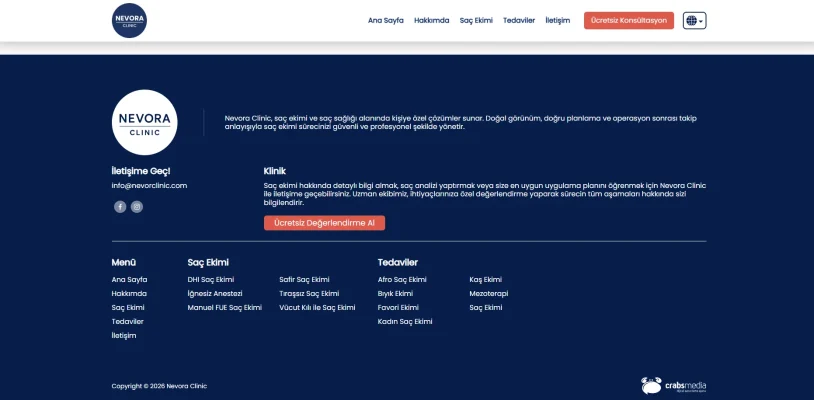The height and width of the screenshot is (400, 814).
Task: Open the Bıyık Ekimi link
Action: click(x=396, y=294)
